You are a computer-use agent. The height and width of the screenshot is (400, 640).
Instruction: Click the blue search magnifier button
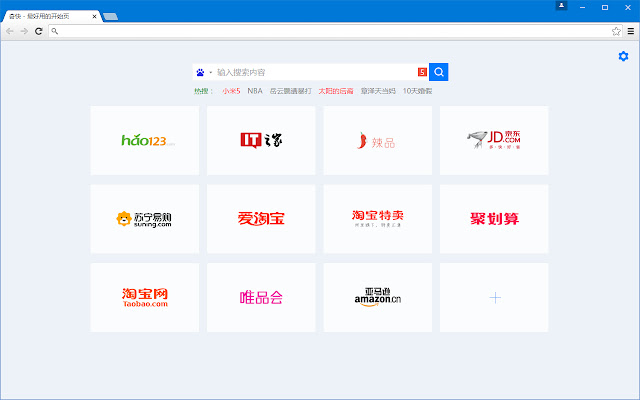click(x=438, y=72)
